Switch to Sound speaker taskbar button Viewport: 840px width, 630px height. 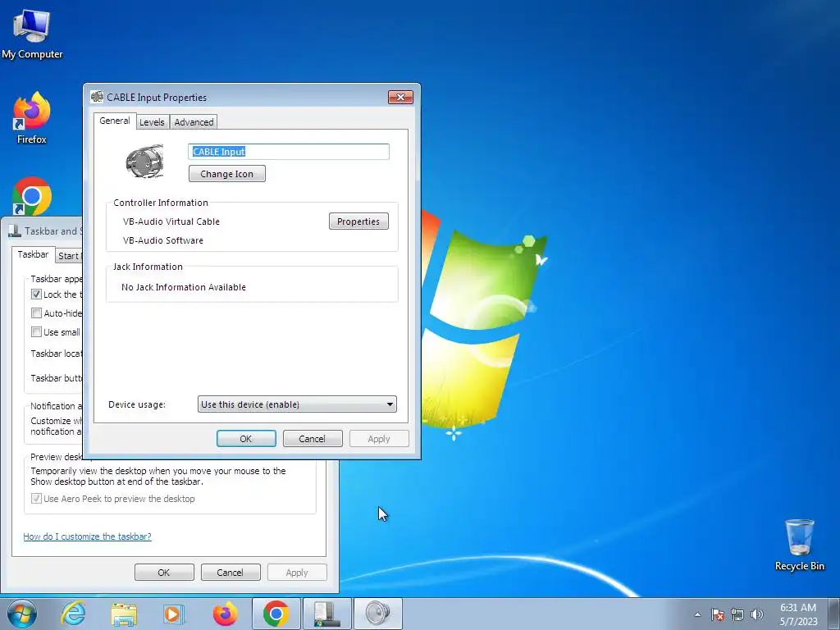(378, 614)
